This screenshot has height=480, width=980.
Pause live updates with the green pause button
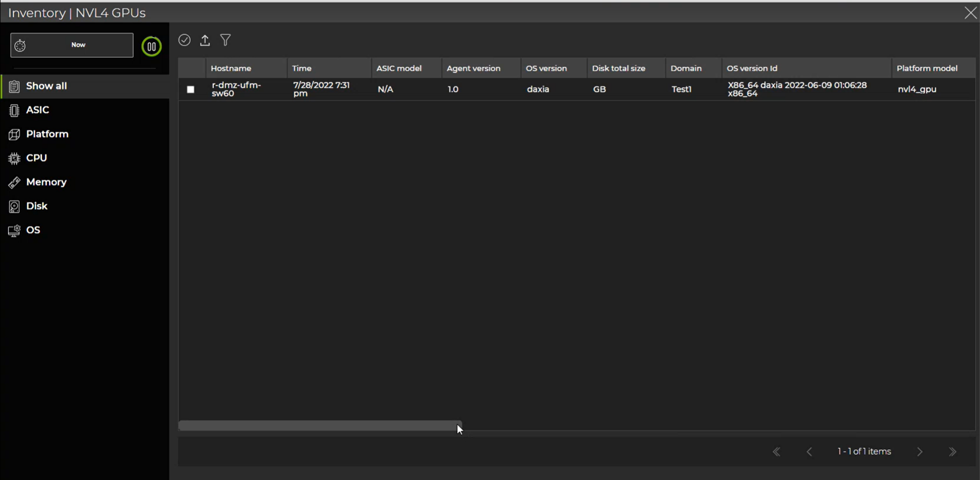click(x=151, y=47)
